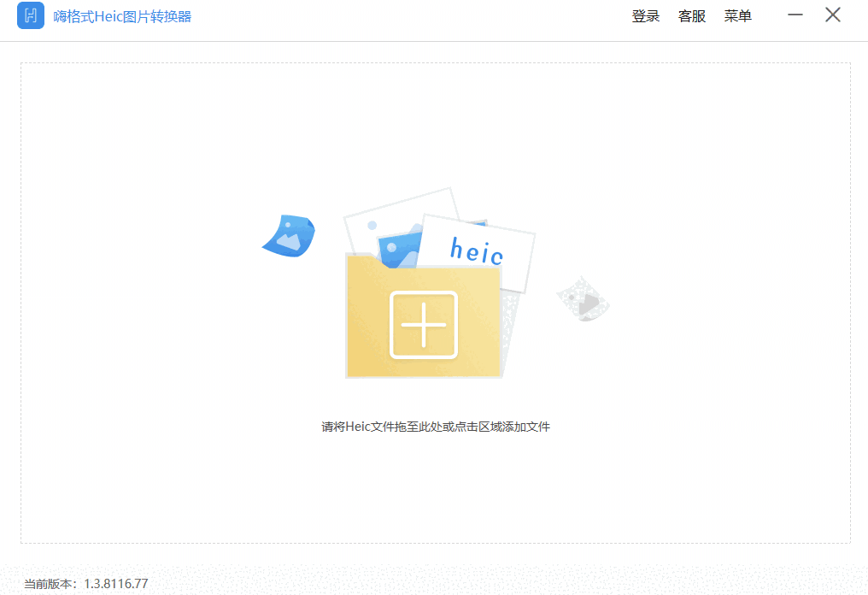The image size is (868, 595).
Task: Click the 嗨格式Heic图片转换器 title text
Action: (x=122, y=16)
